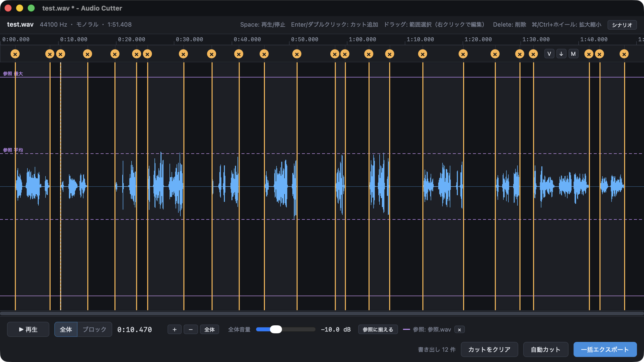Remove the cut marker at about 0:08
The width and height of the screenshot is (644, 362).
click(x=50, y=54)
